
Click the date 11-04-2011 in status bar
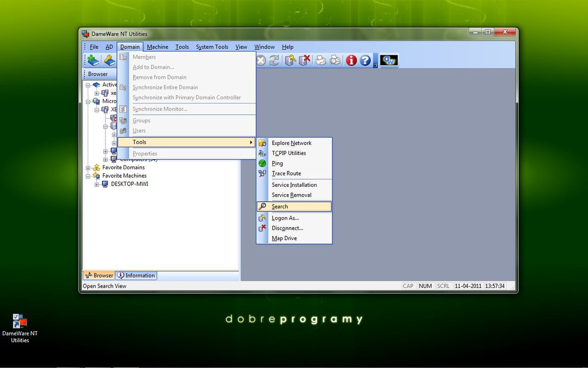[x=468, y=286]
